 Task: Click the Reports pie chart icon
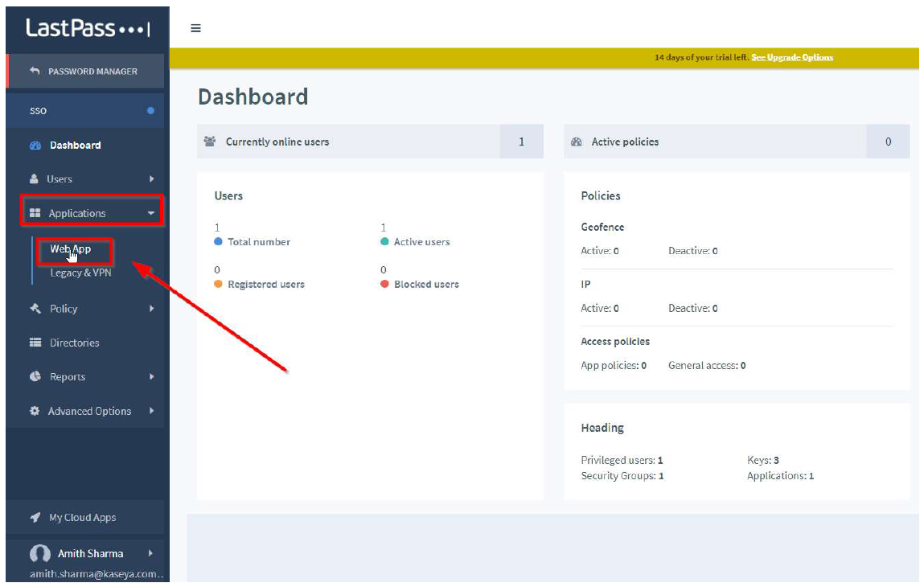(35, 376)
